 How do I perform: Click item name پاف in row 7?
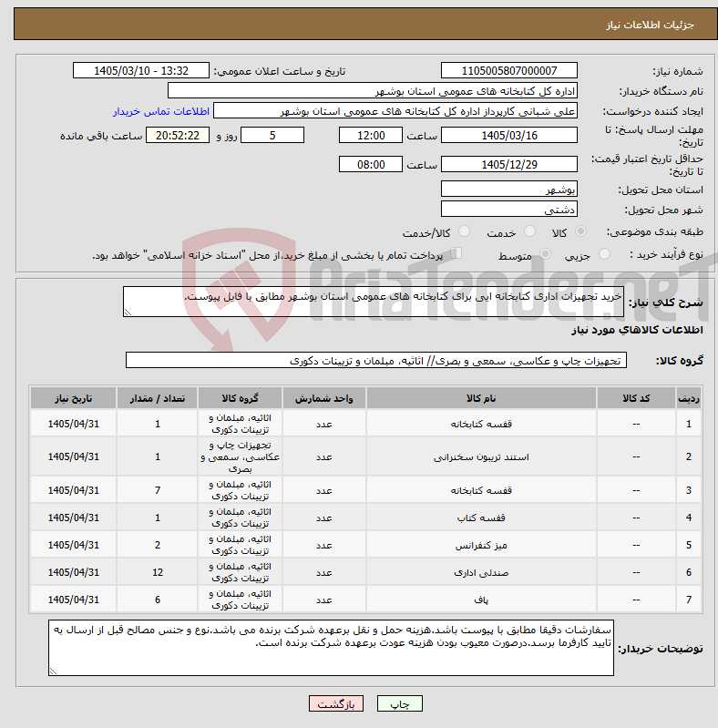[481, 600]
